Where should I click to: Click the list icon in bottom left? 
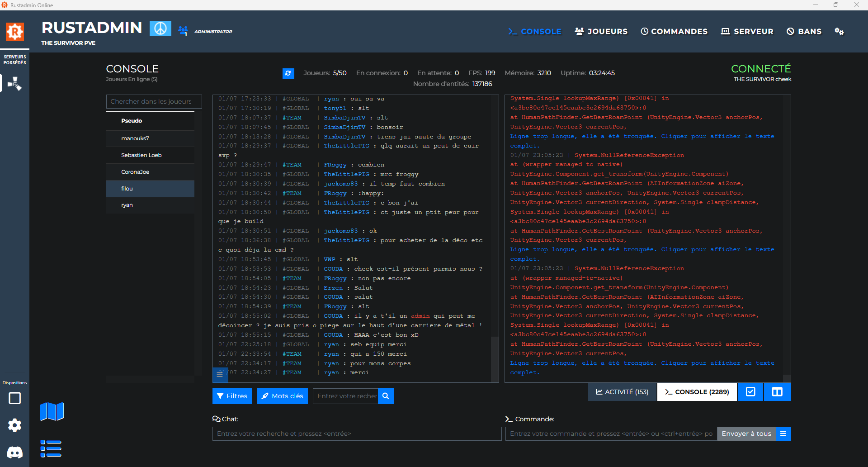[51, 448]
